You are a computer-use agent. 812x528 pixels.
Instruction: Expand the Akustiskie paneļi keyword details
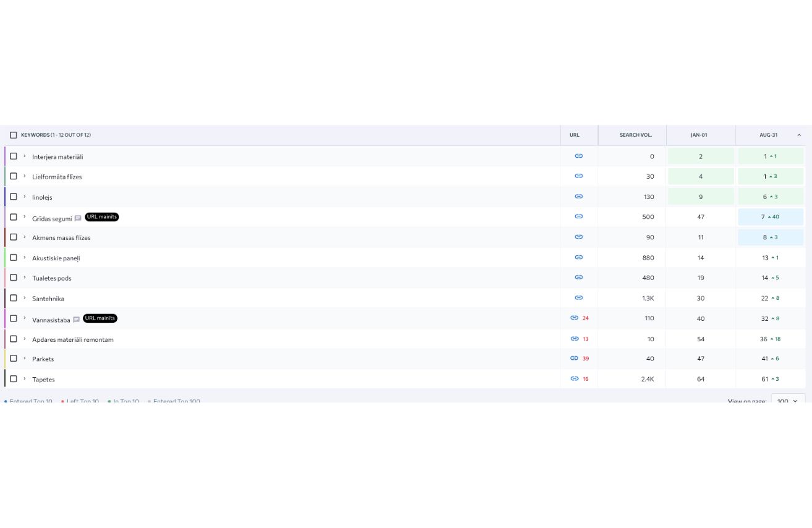(x=25, y=257)
